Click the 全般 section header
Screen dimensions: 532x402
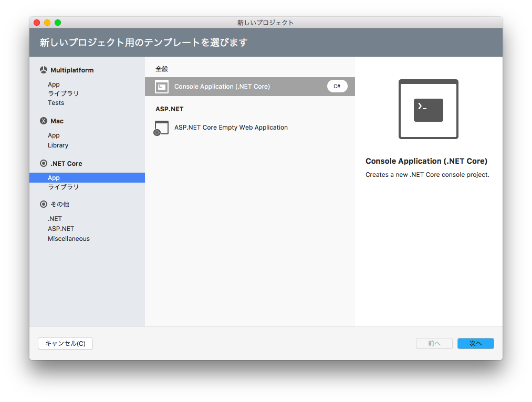(x=162, y=69)
